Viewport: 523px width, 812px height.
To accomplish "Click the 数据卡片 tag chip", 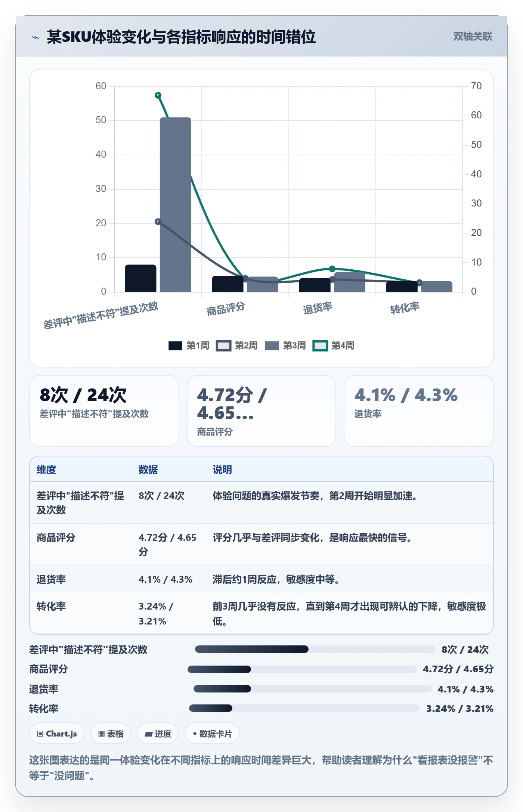I will tap(212, 734).
